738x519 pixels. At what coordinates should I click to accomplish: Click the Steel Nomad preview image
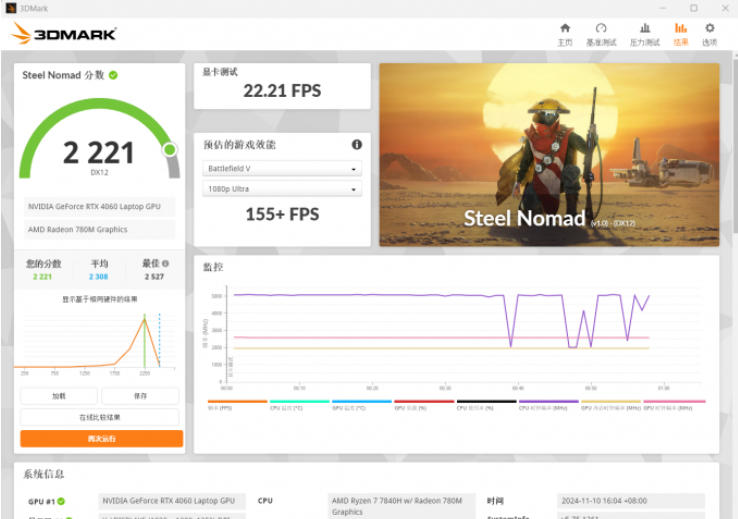click(548, 154)
